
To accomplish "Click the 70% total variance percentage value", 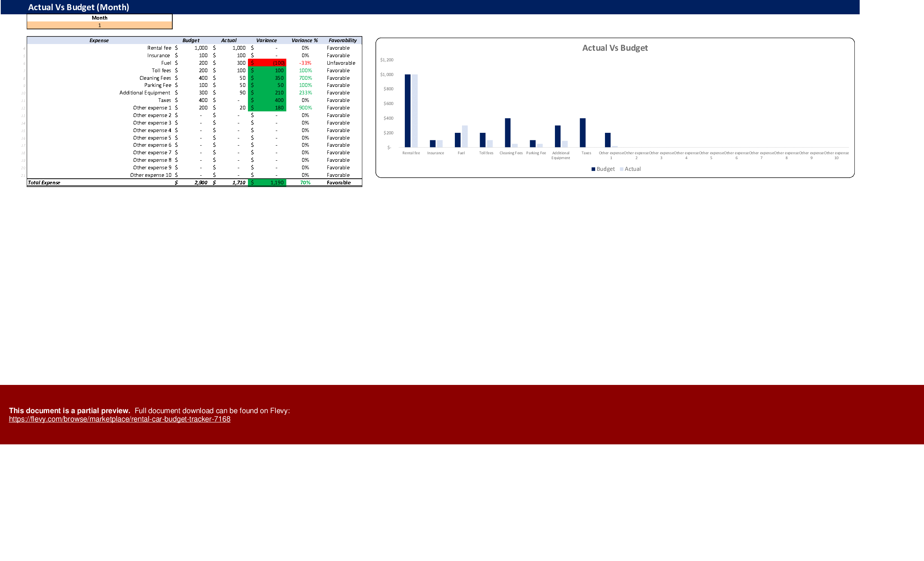I will coord(305,182).
